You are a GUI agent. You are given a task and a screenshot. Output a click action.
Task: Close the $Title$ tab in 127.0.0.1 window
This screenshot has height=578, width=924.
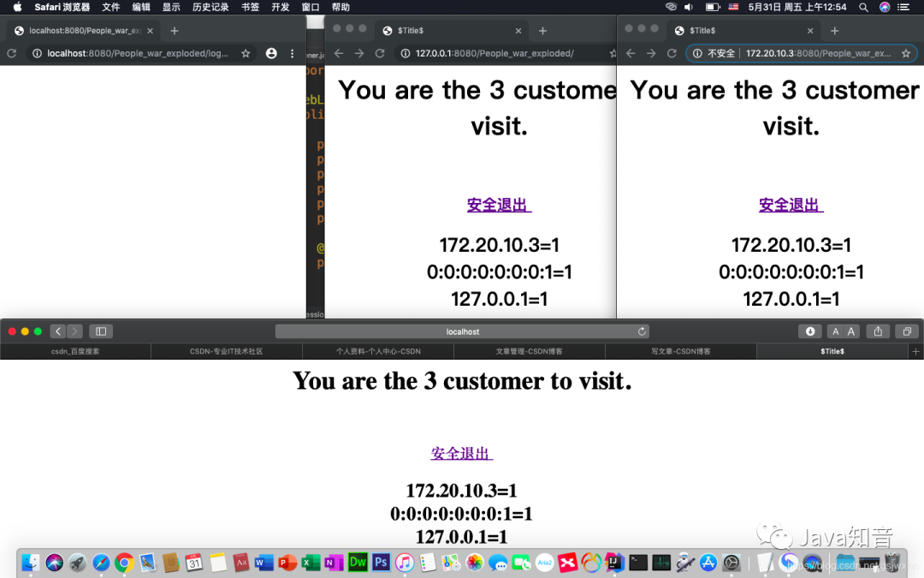518,31
